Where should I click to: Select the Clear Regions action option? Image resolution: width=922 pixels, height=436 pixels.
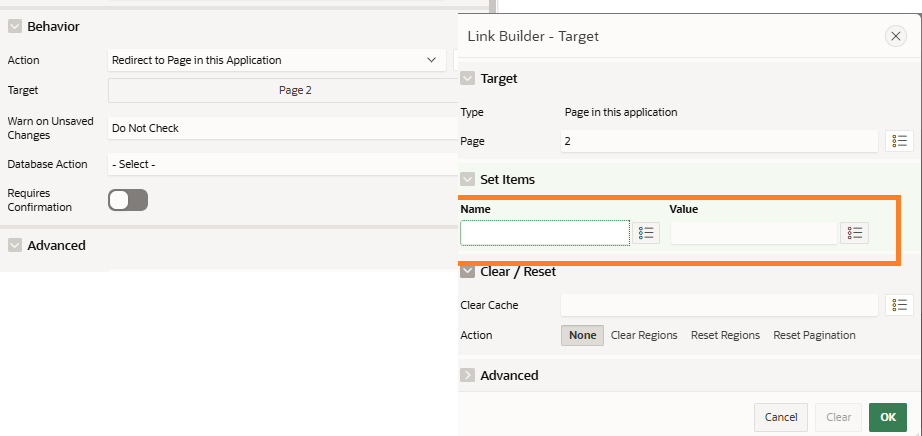tap(644, 335)
